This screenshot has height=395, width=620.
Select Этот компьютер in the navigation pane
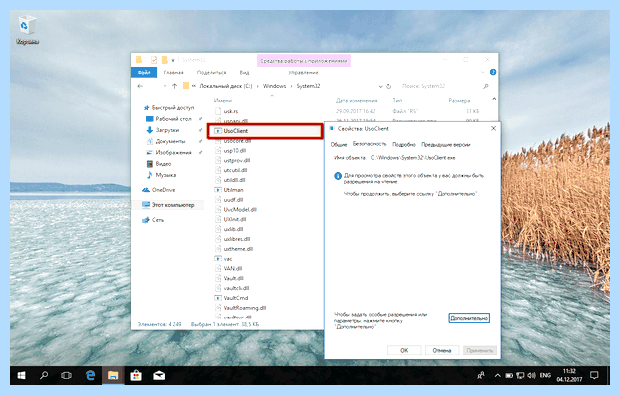point(168,205)
